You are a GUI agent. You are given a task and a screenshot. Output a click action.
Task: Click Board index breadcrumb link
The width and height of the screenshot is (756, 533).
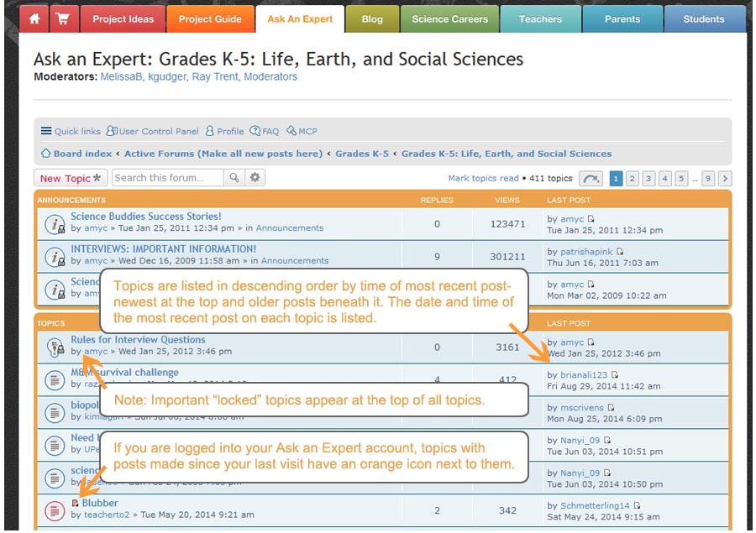click(82, 154)
